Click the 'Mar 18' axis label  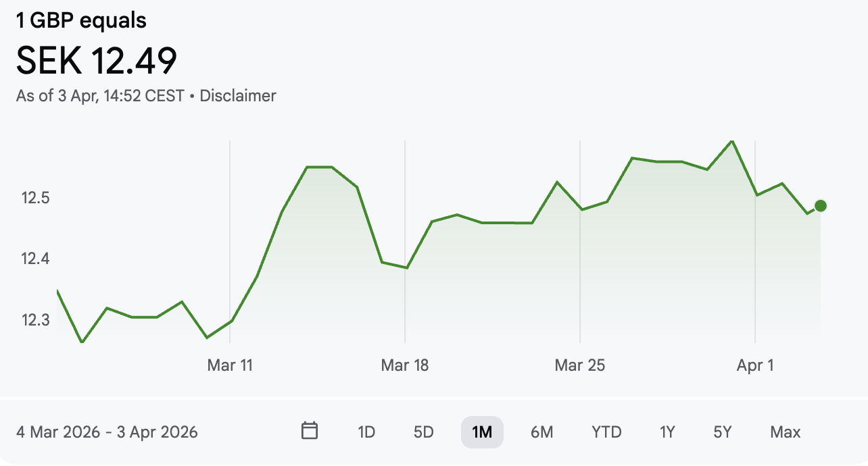tap(405, 365)
